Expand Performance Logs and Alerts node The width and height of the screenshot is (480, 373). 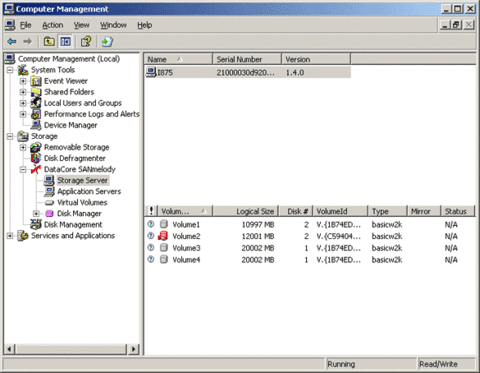click(x=23, y=114)
